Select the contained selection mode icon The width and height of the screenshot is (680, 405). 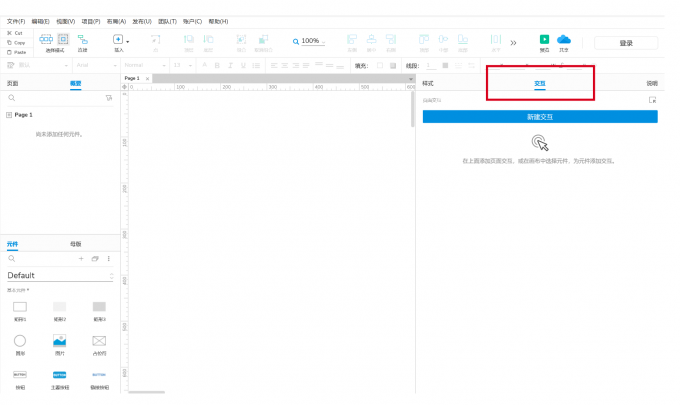[63, 39]
